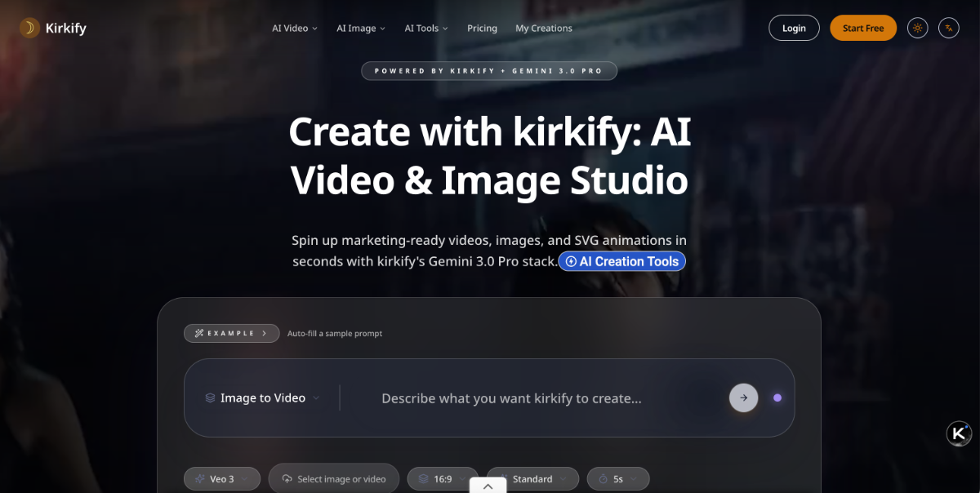Switch to the My Creations section

point(544,28)
